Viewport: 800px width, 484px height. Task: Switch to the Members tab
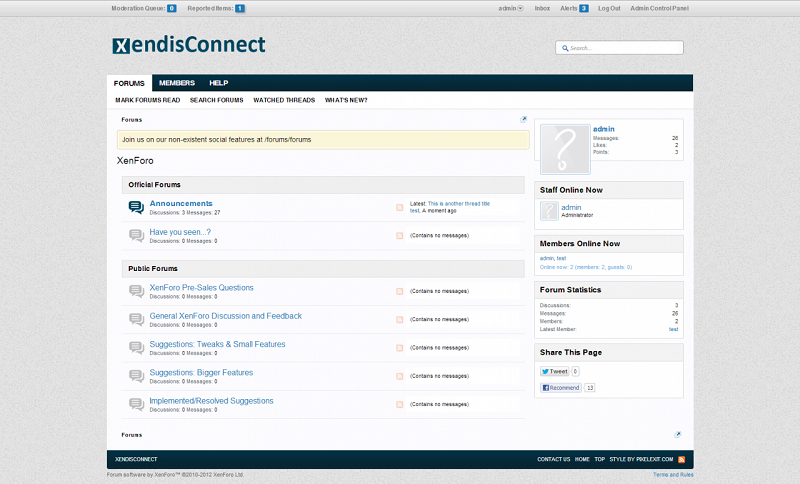[177, 83]
